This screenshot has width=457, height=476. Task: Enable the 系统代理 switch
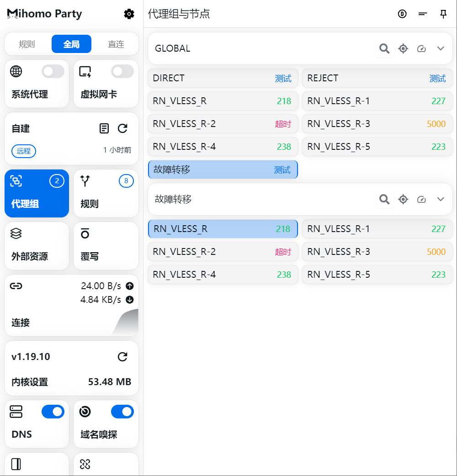53,71
